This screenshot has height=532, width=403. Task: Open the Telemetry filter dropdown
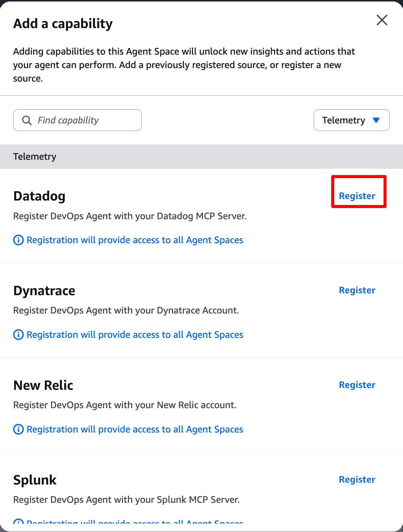(x=351, y=120)
